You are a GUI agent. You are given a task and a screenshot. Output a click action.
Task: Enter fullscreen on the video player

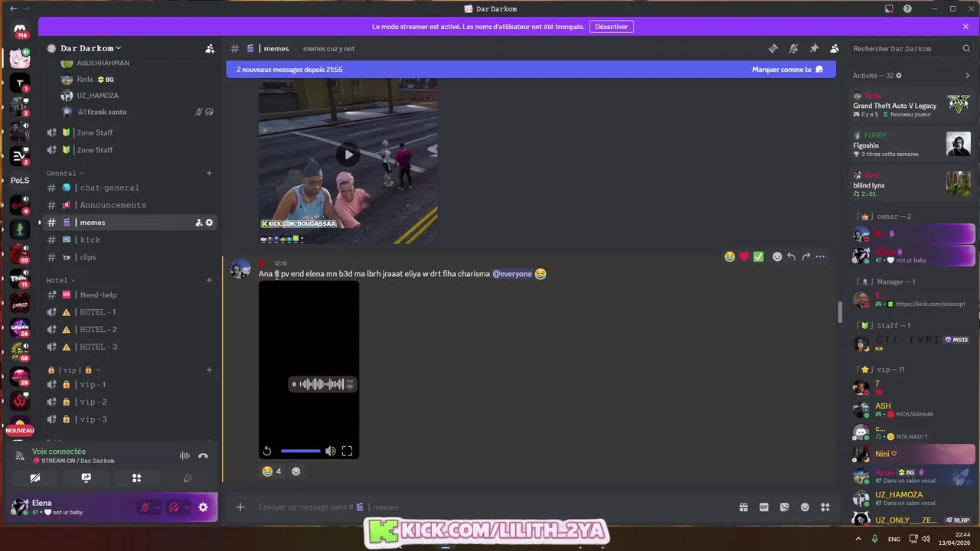(x=347, y=452)
